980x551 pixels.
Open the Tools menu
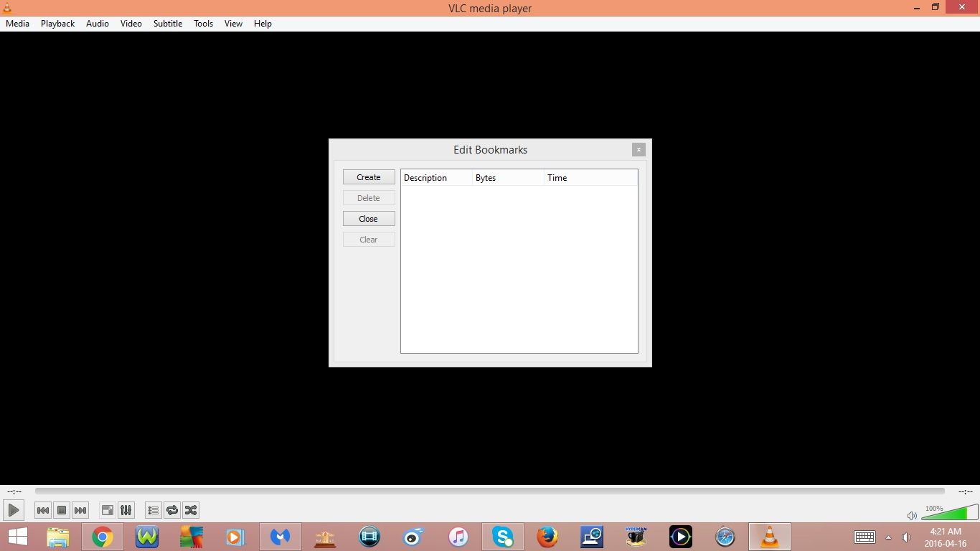pos(203,24)
